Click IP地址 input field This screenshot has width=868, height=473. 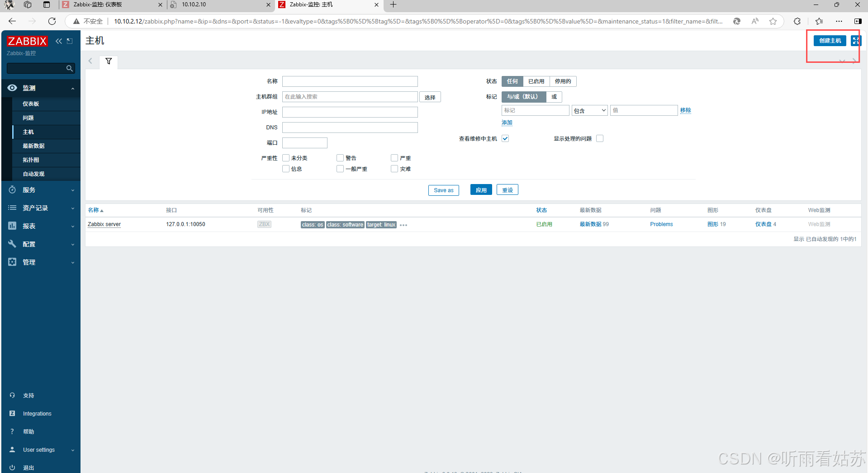click(350, 112)
